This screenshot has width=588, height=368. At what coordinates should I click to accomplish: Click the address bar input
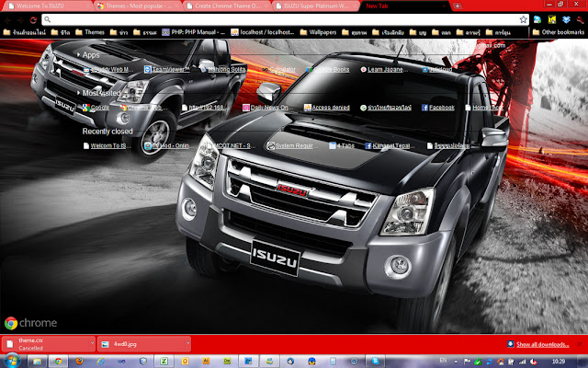(285, 20)
